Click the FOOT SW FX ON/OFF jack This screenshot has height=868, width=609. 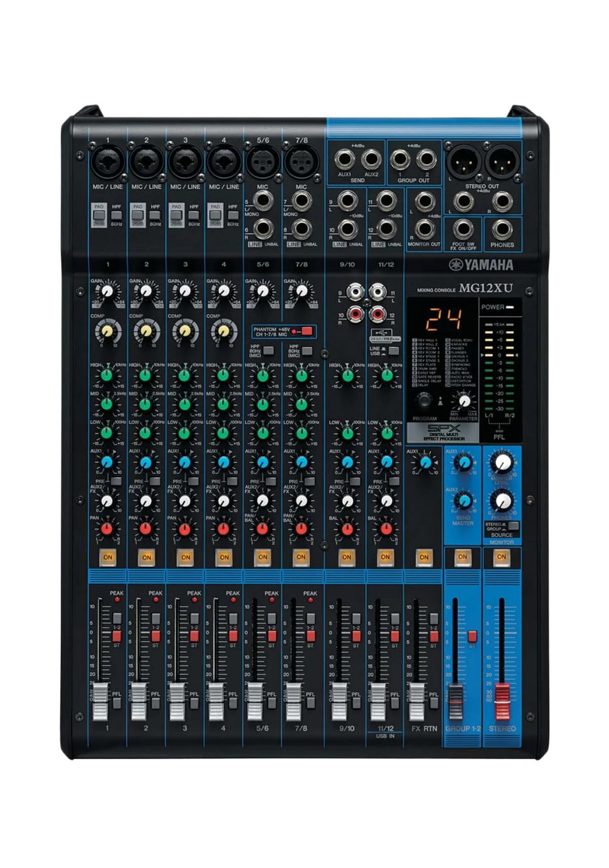(x=463, y=229)
